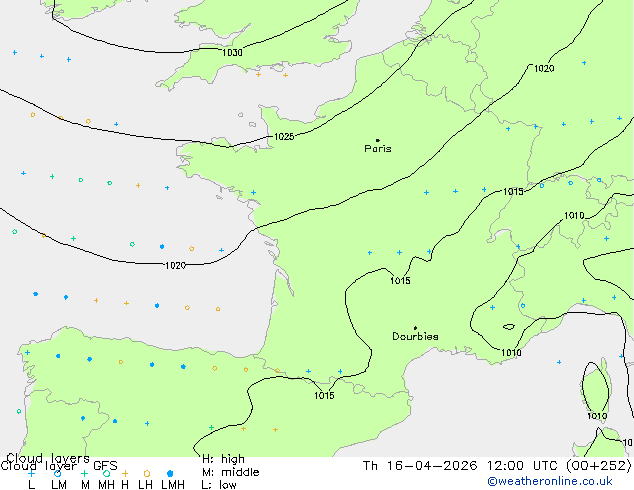Image resolution: width=634 pixels, height=490 pixels.
Task: Open the weatheronline.co.uk copyright link
Action: (550, 481)
